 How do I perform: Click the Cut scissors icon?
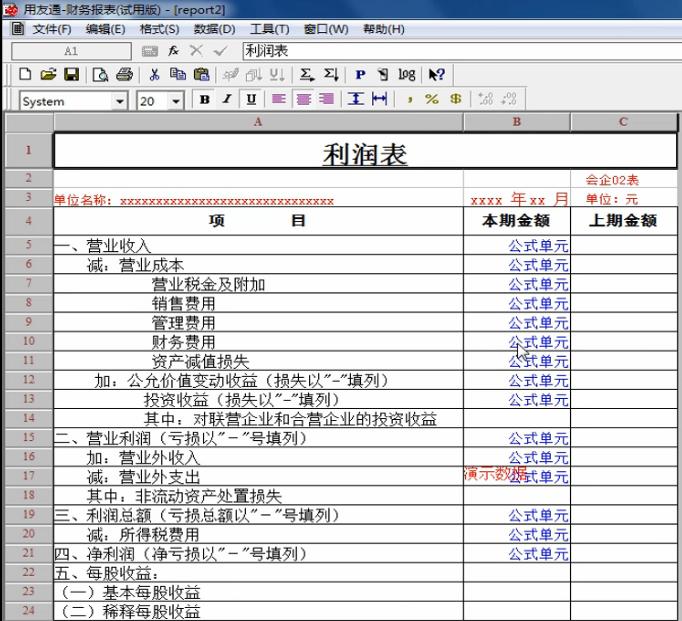tap(154, 74)
